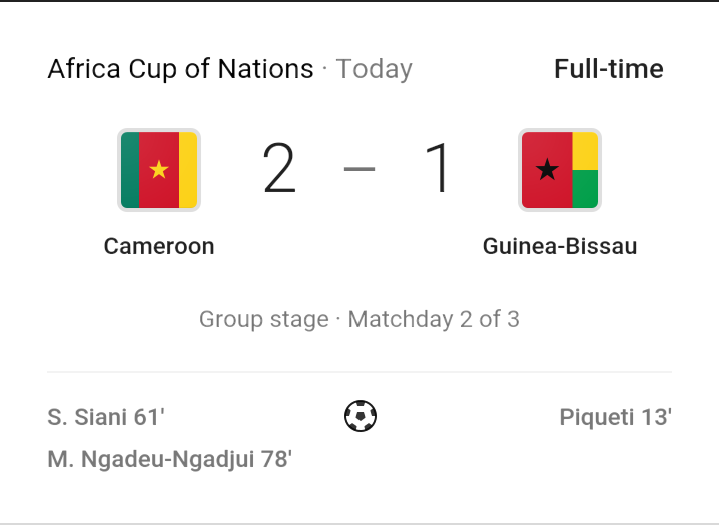Click Cameroon's score of 2
This screenshot has height=525, width=719.
[279, 168]
